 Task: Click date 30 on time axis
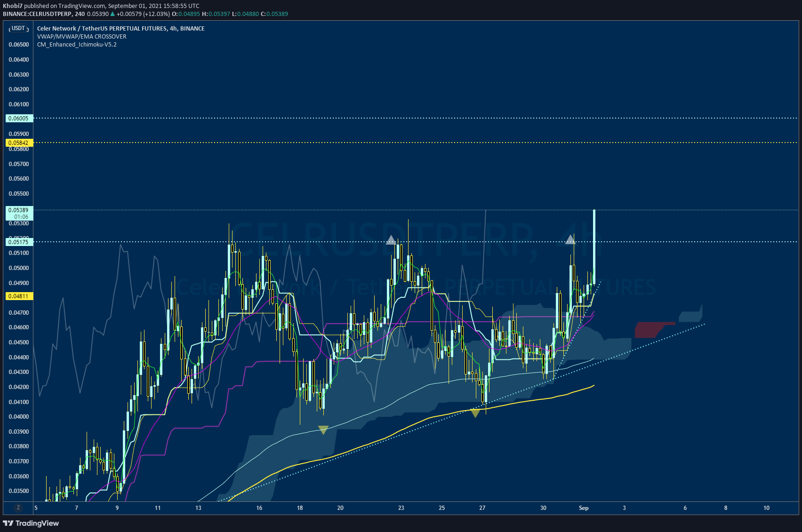pos(543,508)
